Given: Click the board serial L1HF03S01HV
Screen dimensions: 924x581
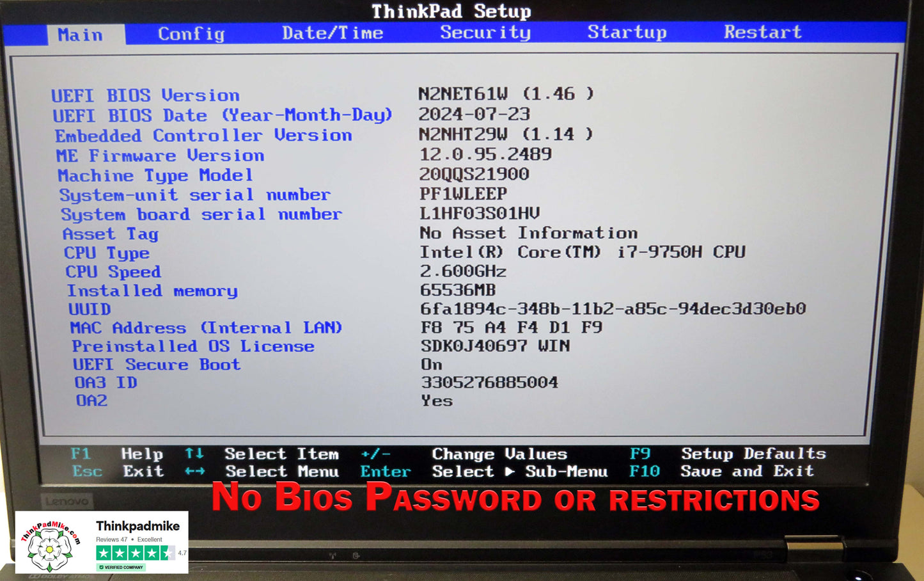Looking at the screenshot, I should [480, 213].
